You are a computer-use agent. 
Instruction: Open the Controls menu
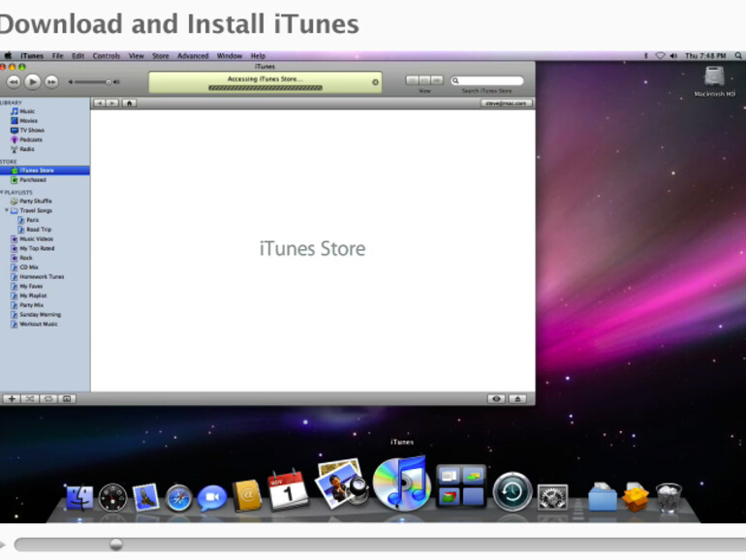coord(107,55)
